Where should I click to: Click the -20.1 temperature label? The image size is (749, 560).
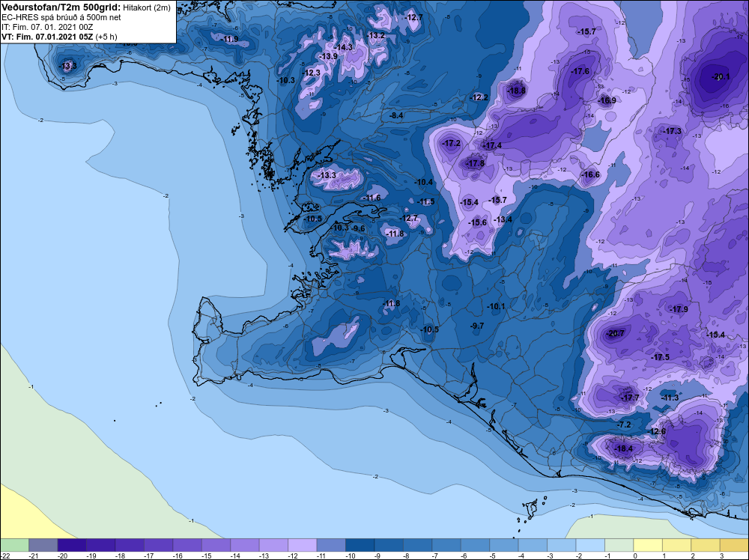click(721, 76)
